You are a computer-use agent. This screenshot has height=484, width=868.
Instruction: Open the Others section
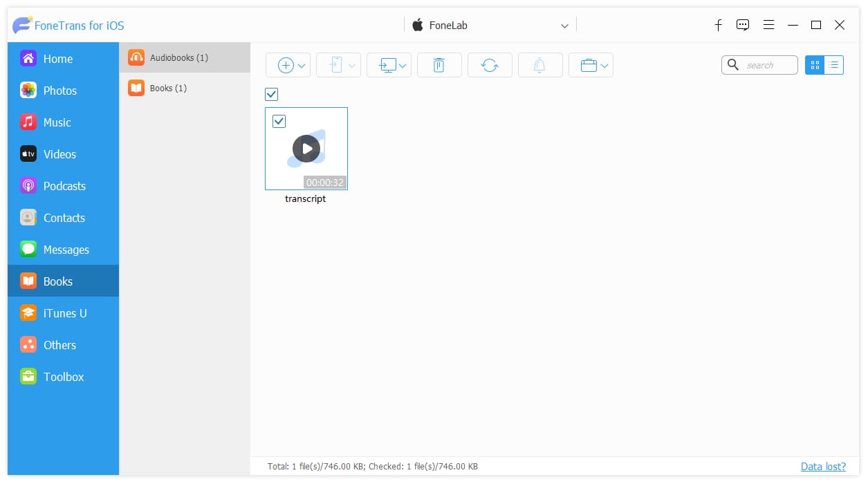(x=63, y=345)
